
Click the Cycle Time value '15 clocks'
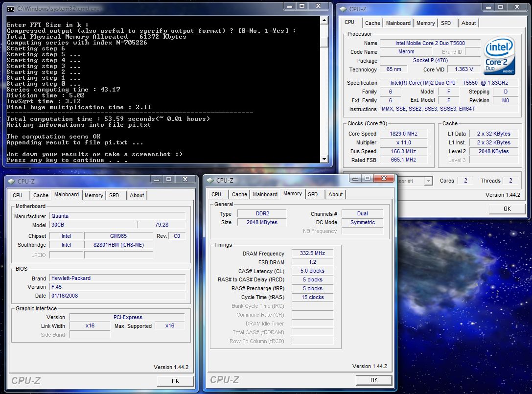[x=312, y=297]
